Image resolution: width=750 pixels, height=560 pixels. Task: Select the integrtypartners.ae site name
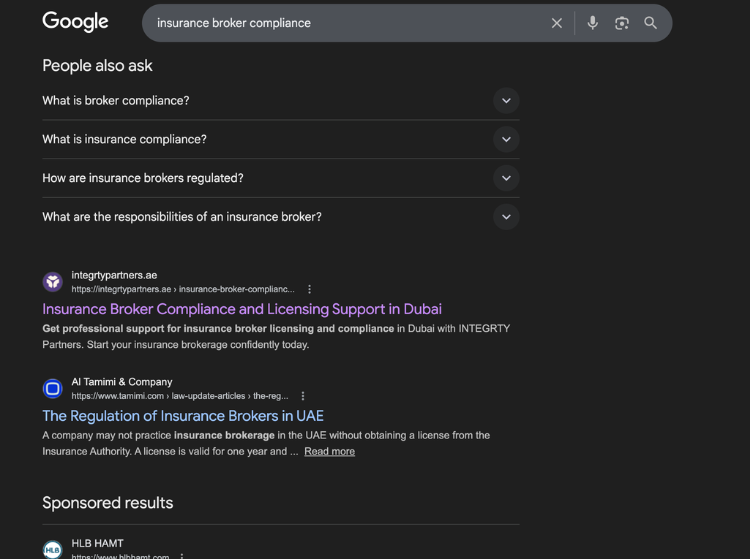[114, 275]
